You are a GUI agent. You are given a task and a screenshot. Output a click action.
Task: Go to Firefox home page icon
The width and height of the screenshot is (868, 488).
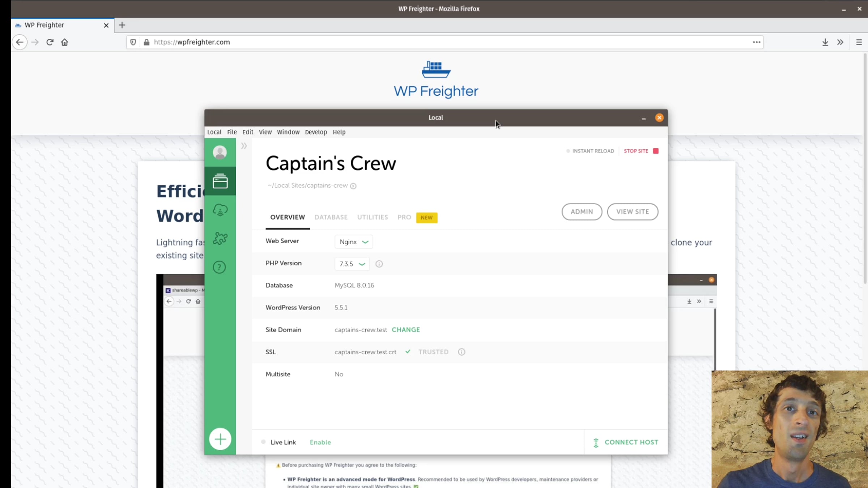point(64,42)
